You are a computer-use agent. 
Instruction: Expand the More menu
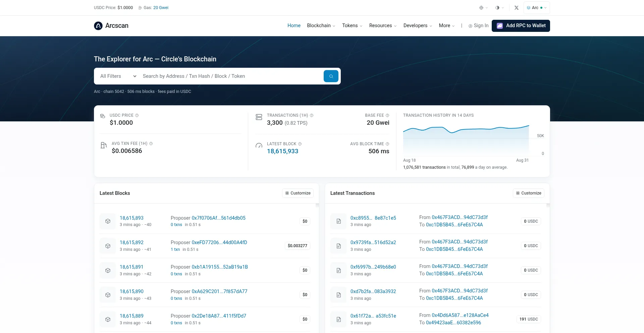[447, 25]
